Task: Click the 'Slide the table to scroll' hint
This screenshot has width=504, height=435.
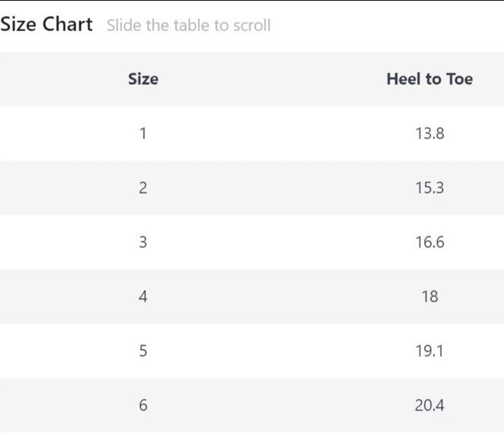Action: click(x=188, y=25)
